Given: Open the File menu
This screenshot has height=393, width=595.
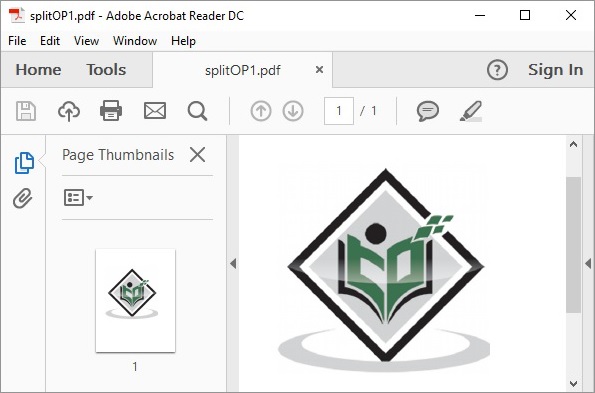Looking at the screenshot, I should (17, 41).
